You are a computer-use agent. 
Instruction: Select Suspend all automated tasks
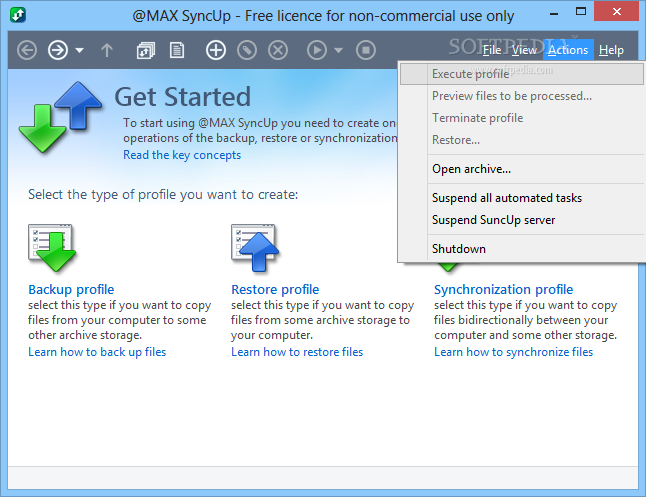522,198
